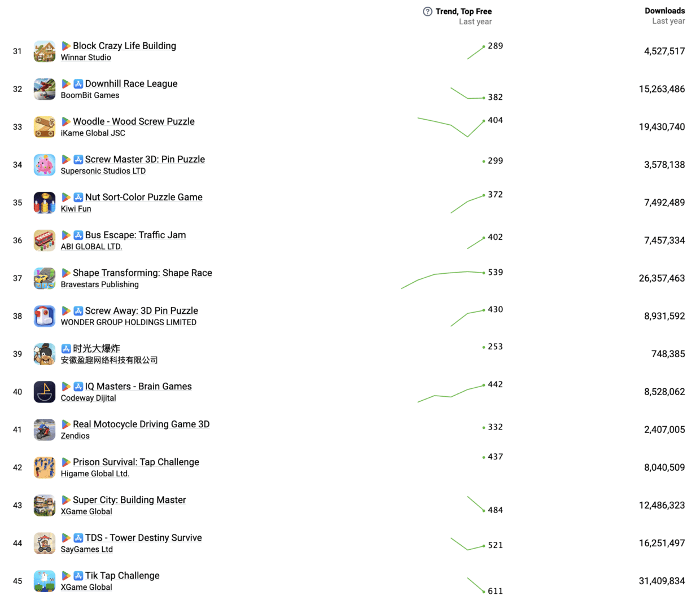Click the help icon beside Trend, Top Free
700x596 pixels.
(427, 11)
